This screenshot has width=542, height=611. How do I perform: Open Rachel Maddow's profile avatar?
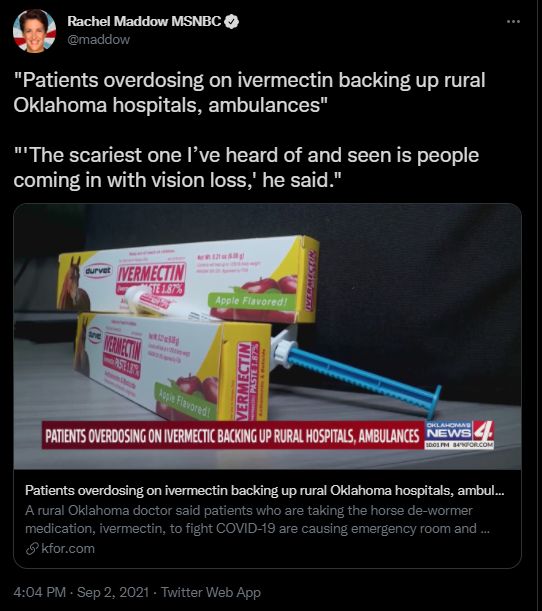point(34,30)
